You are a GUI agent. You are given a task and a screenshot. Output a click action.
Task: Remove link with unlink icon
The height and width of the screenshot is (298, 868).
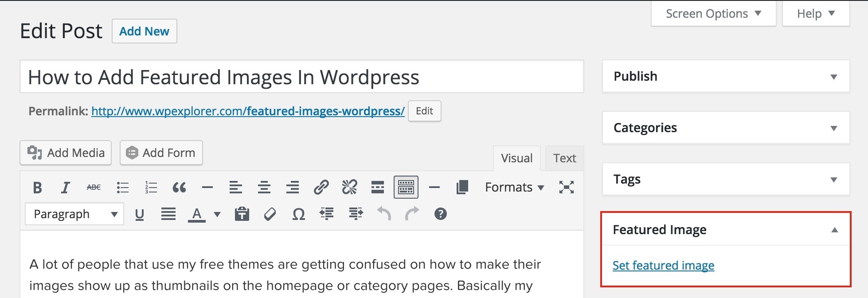[349, 188]
